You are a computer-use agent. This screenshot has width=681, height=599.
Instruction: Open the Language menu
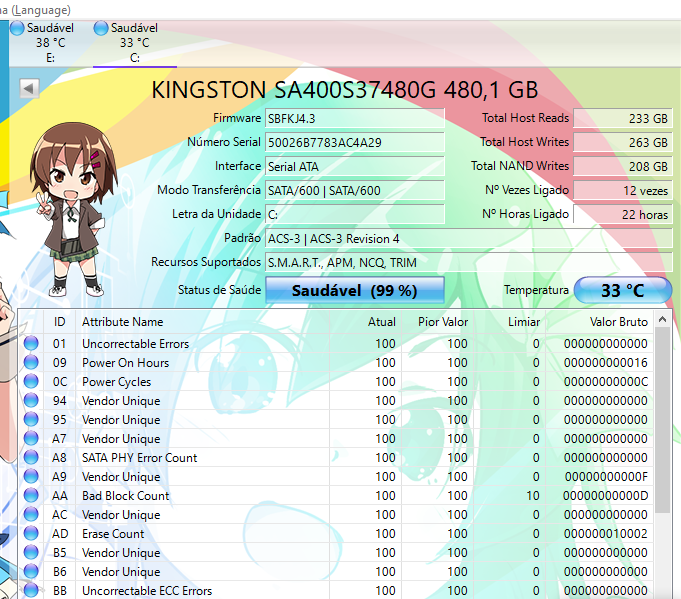coord(35,9)
